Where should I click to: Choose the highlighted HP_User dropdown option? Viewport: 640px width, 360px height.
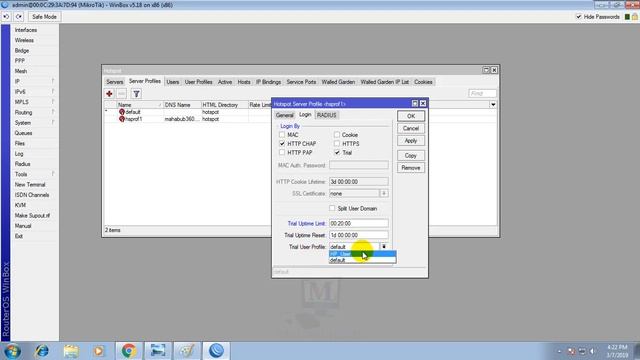362,254
